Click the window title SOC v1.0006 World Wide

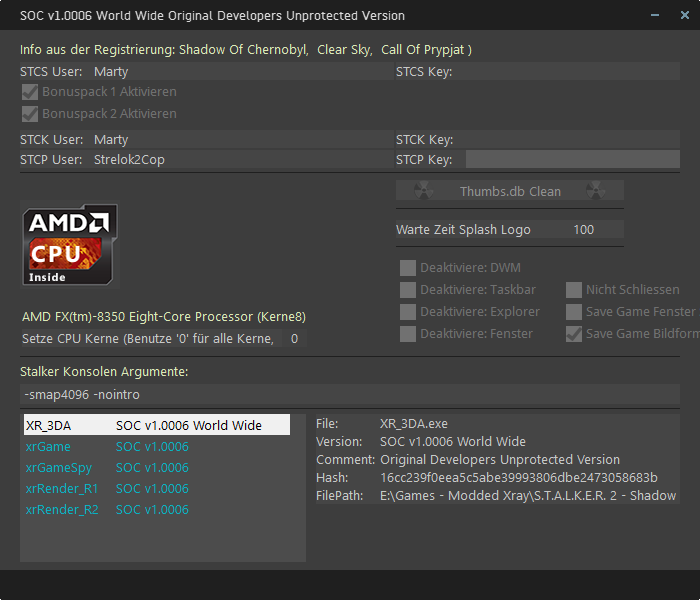[212, 16]
